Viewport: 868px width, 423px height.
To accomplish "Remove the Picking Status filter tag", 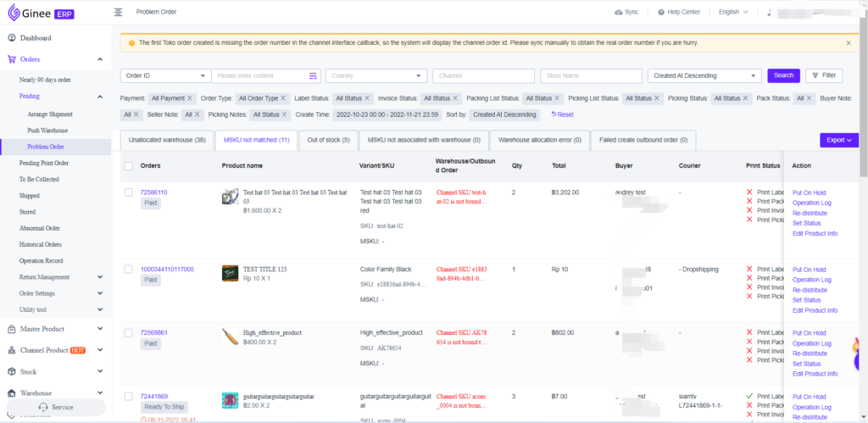I will coord(745,98).
